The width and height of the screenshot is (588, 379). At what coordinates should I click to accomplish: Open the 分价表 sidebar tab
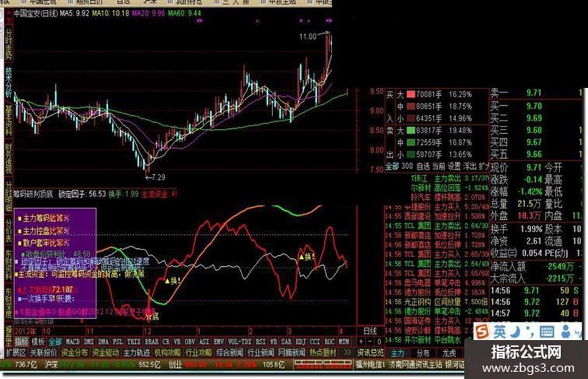coord(8,231)
